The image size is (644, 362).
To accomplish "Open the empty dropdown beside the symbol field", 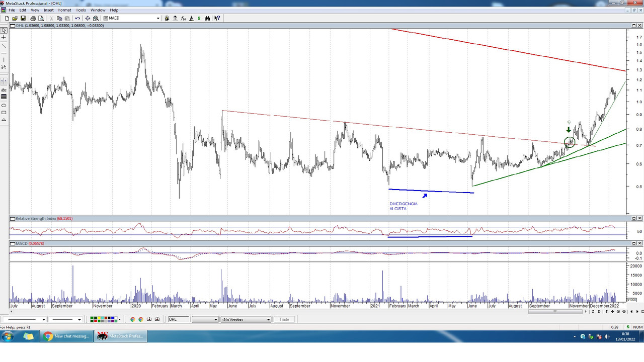I will point(205,319).
